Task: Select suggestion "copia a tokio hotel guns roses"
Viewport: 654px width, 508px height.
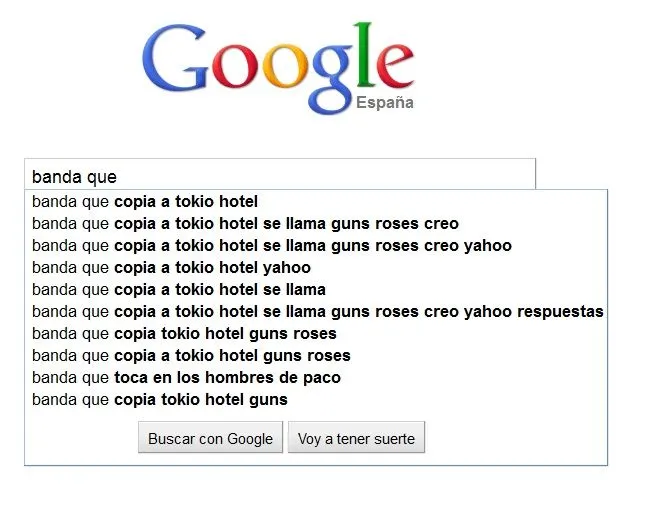Action: pos(191,356)
